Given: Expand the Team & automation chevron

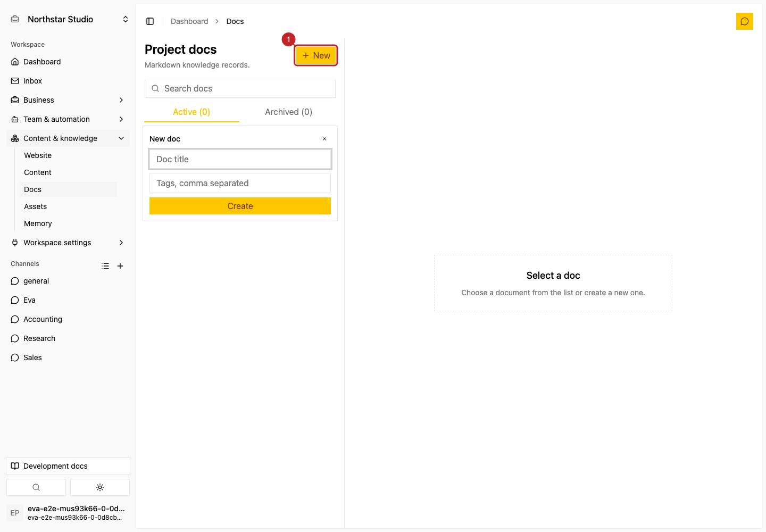Looking at the screenshot, I should [x=121, y=119].
